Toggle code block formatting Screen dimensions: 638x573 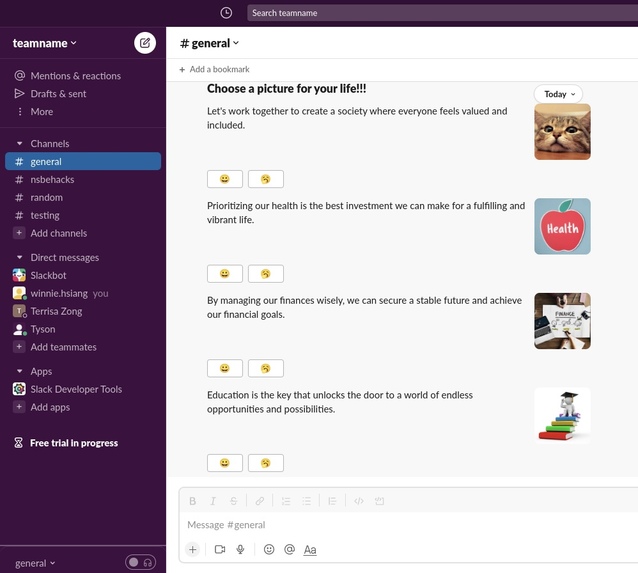[x=379, y=501]
